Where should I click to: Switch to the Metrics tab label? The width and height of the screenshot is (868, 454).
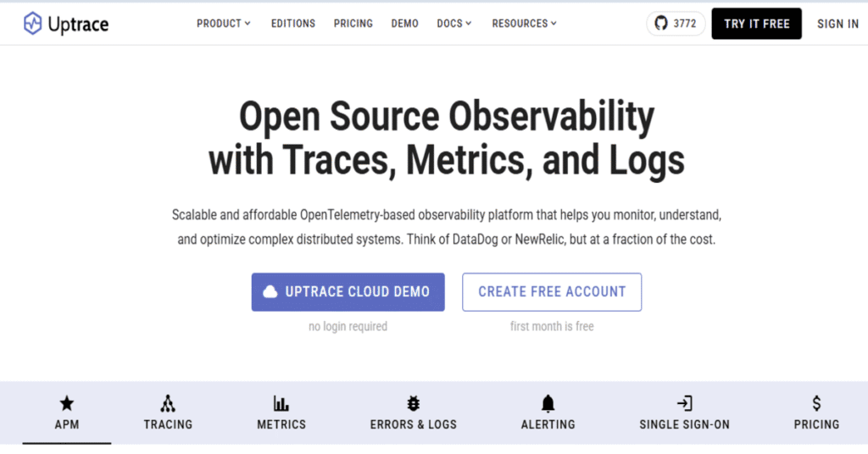[281, 424]
